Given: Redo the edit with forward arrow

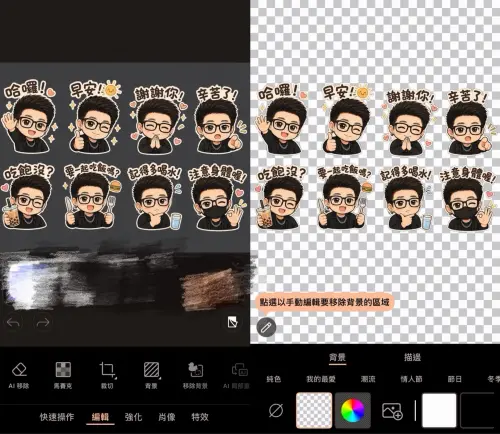Looking at the screenshot, I should click(43, 322).
